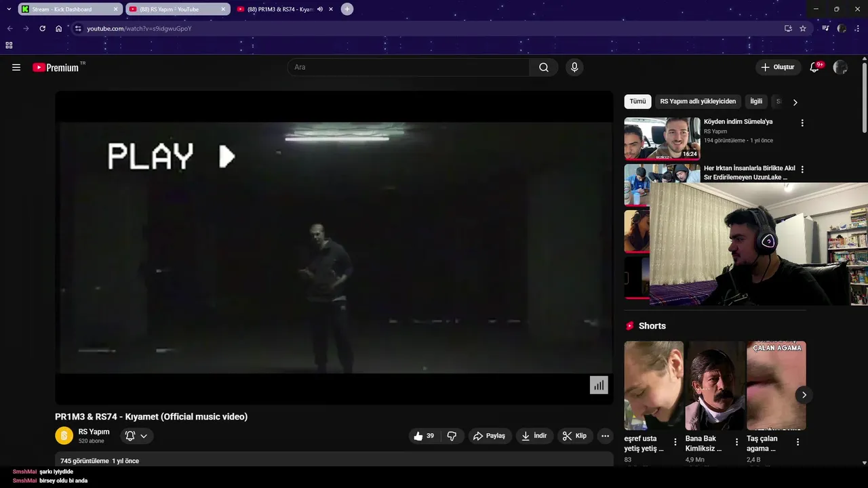The image size is (868, 488).
Task: Download the video with İndir
Action: click(534, 436)
